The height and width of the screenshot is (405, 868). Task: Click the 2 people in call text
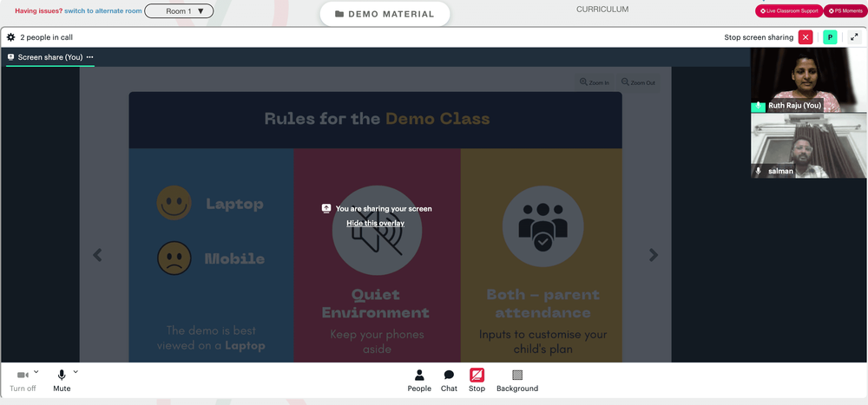coord(47,37)
